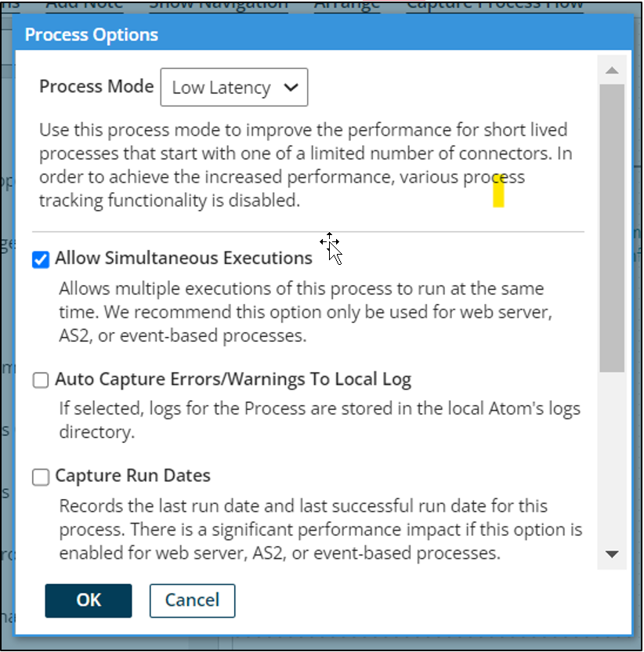644x652 pixels.
Task: Click the Process Mode dropdown chevron icon
Action: click(291, 87)
